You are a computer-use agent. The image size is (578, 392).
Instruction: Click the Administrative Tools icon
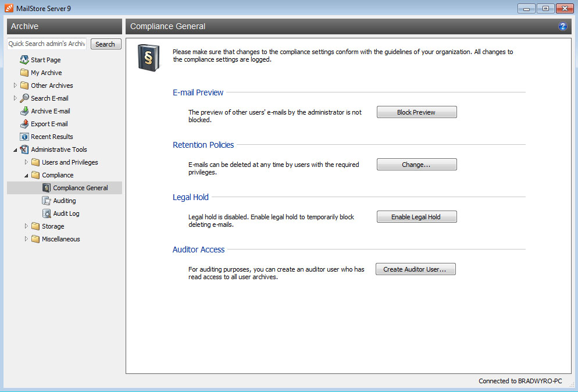point(24,149)
